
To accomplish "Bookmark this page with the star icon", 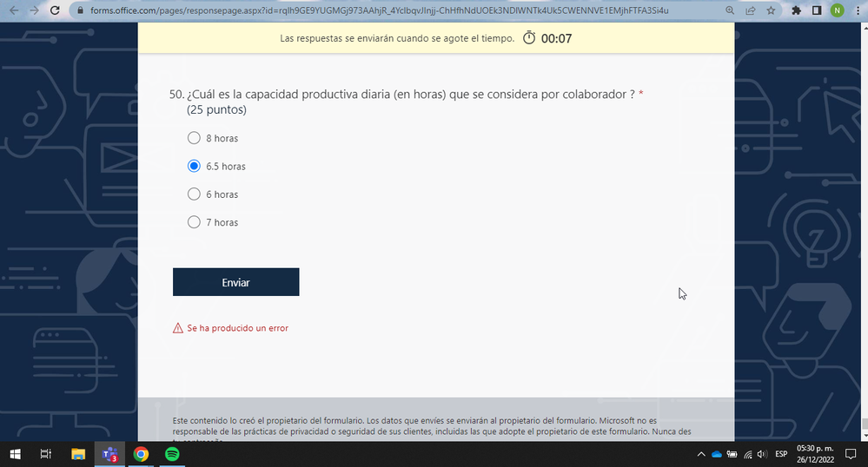I will [x=771, y=10].
